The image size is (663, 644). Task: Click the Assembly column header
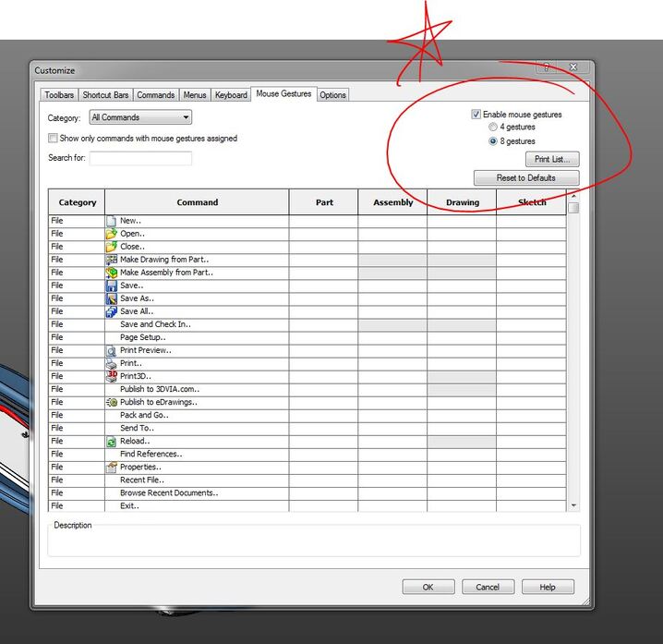[x=392, y=202]
